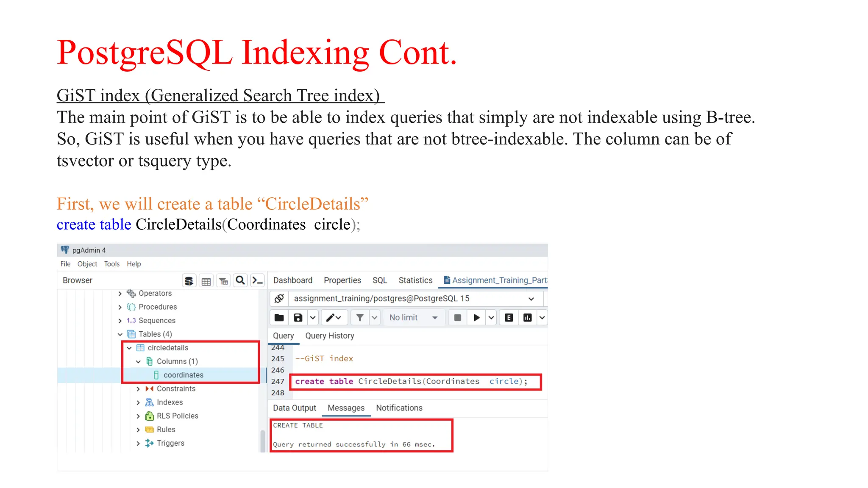Switch to the Properties tab
The height and width of the screenshot is (488, 868).
(x=342, y=280)
